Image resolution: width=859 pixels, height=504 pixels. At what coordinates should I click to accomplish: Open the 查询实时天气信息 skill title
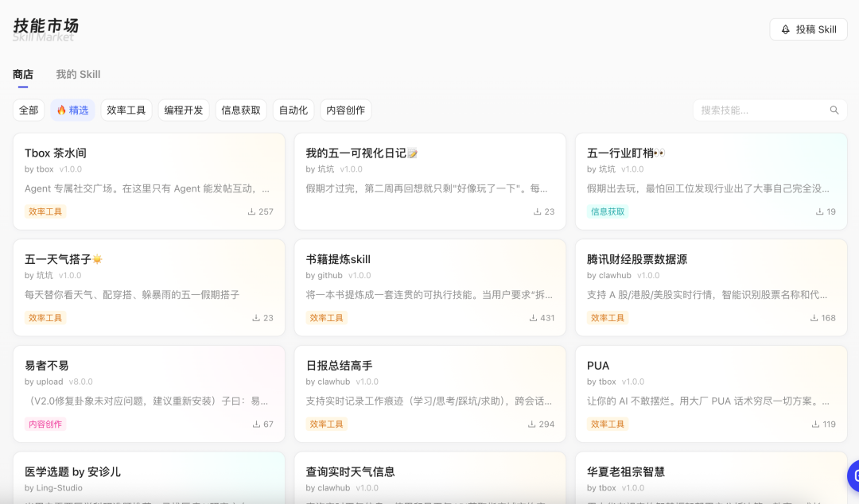point(350,472)
